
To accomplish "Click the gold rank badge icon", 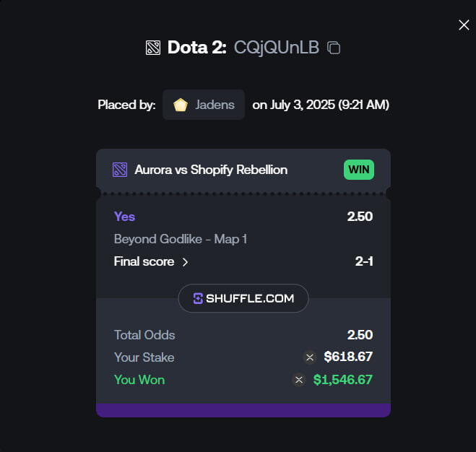I will 181,105.
